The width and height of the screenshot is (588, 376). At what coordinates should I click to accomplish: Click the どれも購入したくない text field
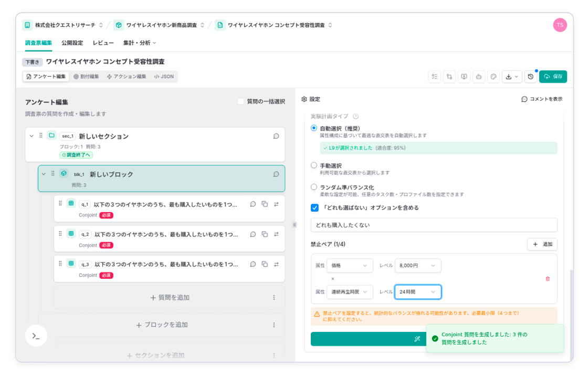pyautogui.click(x=434, y=225)
